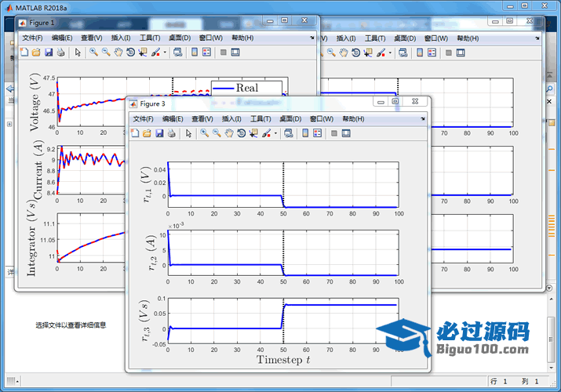Insert Colorbar in Figure 3
The width and height of the screenshot is (561, 392).
[305, 133]
